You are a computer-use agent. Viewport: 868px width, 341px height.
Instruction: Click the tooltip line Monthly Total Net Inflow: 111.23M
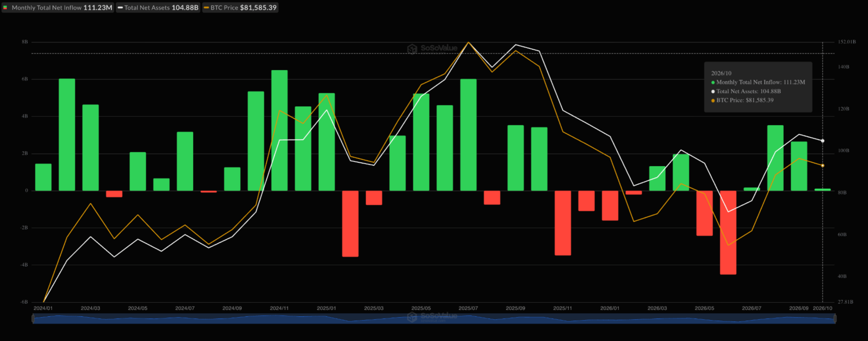[758, 82]
